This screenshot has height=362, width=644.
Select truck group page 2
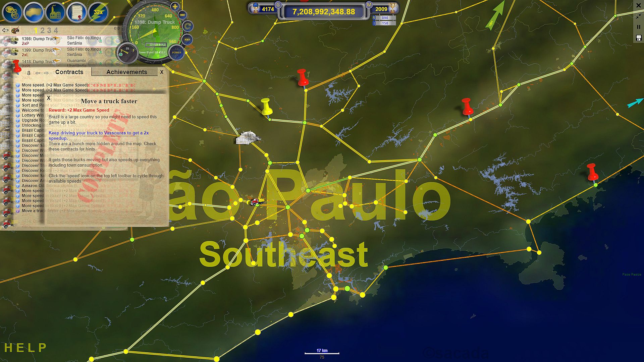42,31
